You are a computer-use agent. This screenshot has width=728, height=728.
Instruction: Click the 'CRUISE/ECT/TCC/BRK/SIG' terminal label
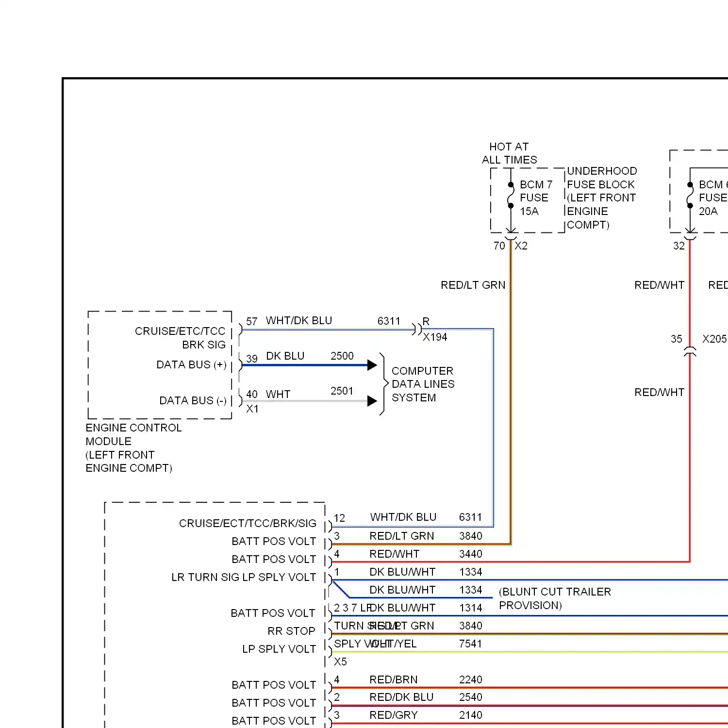[x=248, y=523]
